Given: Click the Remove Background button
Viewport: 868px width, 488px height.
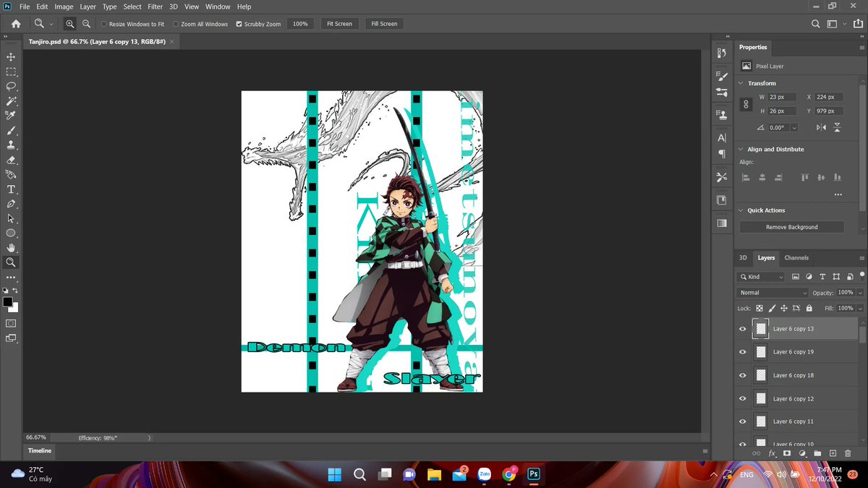Looking at the screenshot, I should (x=791, y=226).
